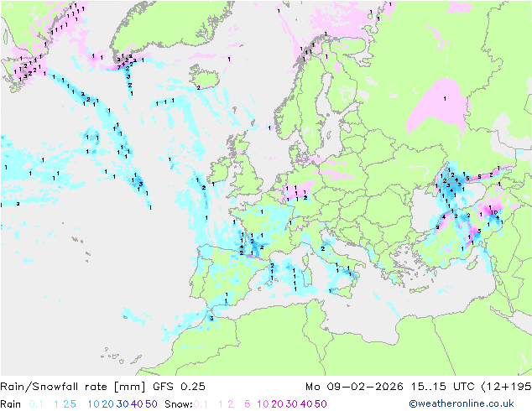This screenshot has width=532, height=411.
Task: Pick the Rain legend value 10
Action: (x=93, y=404)
